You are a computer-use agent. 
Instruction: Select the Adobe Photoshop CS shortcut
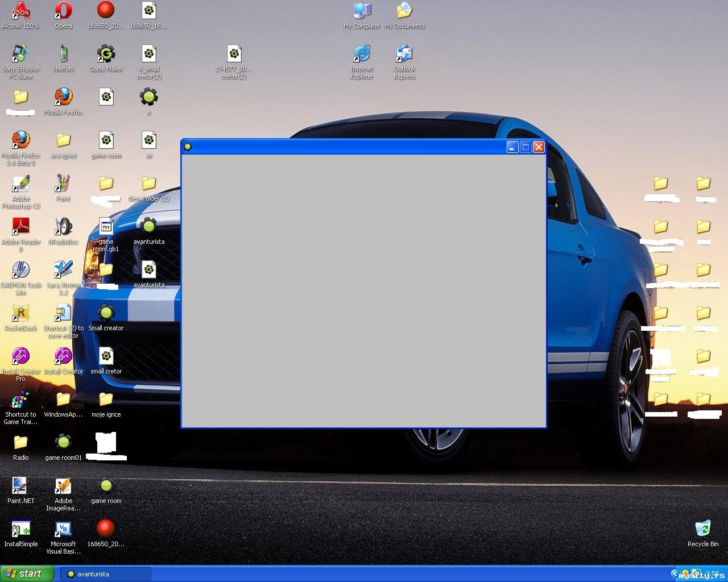(x=21, y=184)
